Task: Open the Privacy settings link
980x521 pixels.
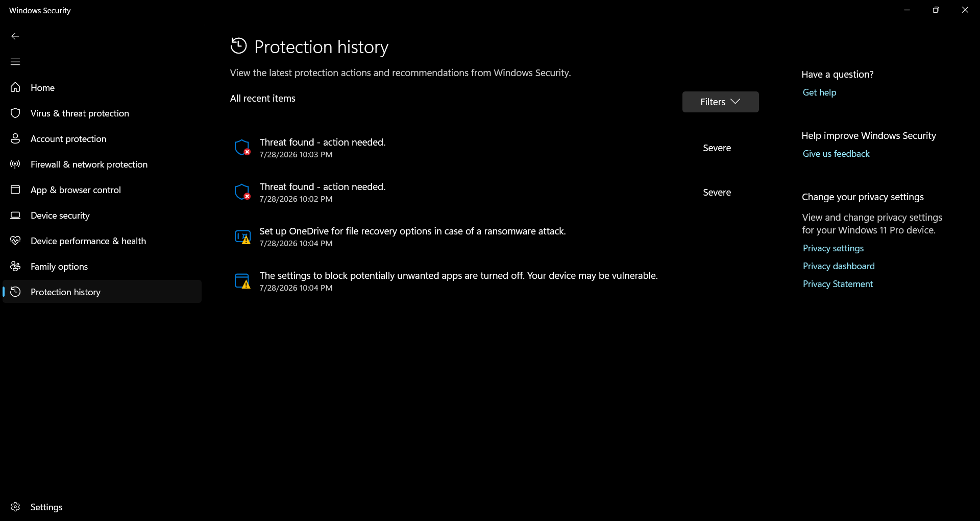Action: click(833, 248)
